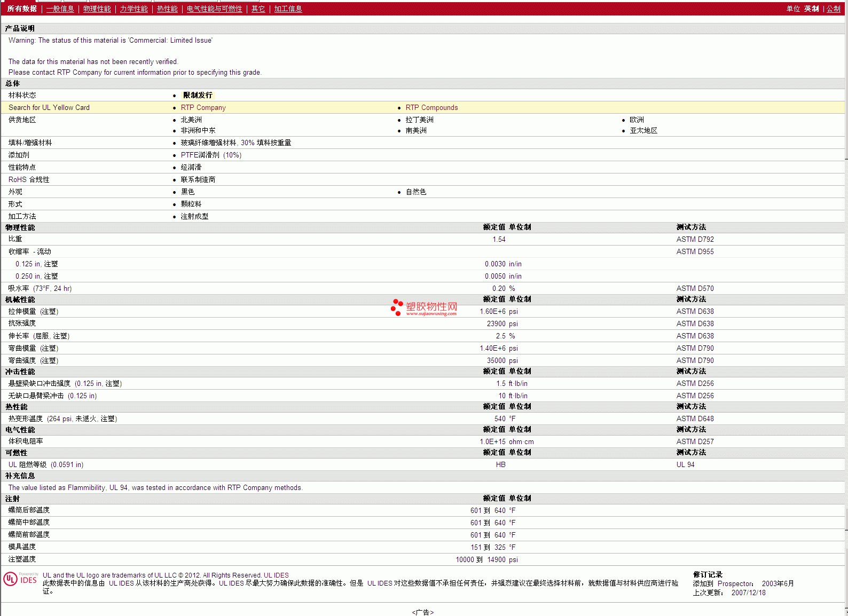Switch to the 一般信息 tab
The height and width of the screenshot is (616, 848).
tap(60, 9)
